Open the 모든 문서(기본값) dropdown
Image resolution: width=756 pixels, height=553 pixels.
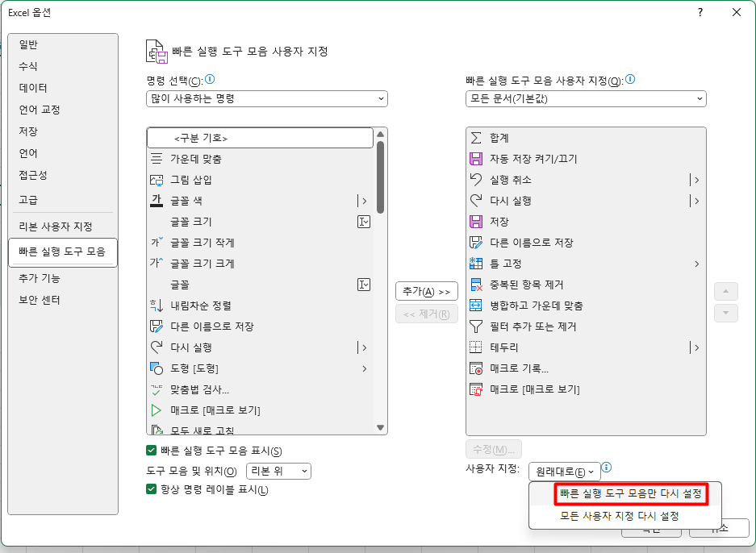[586, 98]
